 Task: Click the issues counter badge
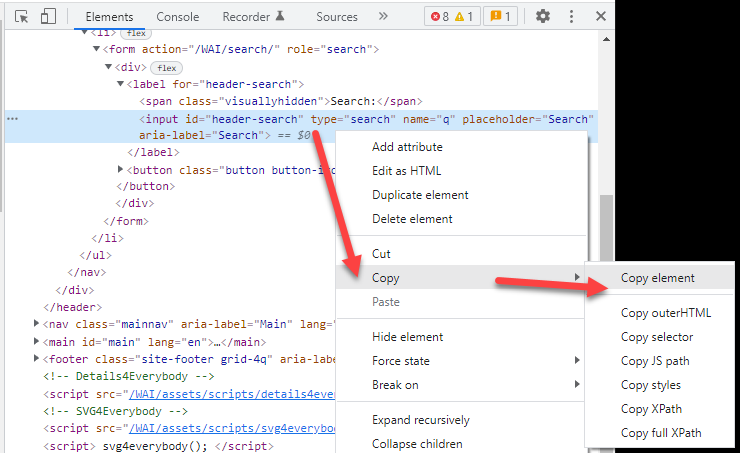(x=501, y=17)
